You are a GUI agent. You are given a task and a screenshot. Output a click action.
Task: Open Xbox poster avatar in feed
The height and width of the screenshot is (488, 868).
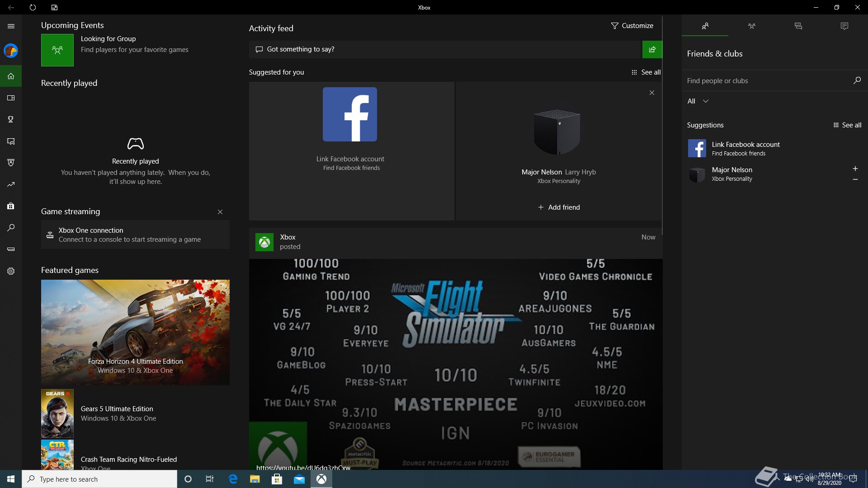point(264,242)
